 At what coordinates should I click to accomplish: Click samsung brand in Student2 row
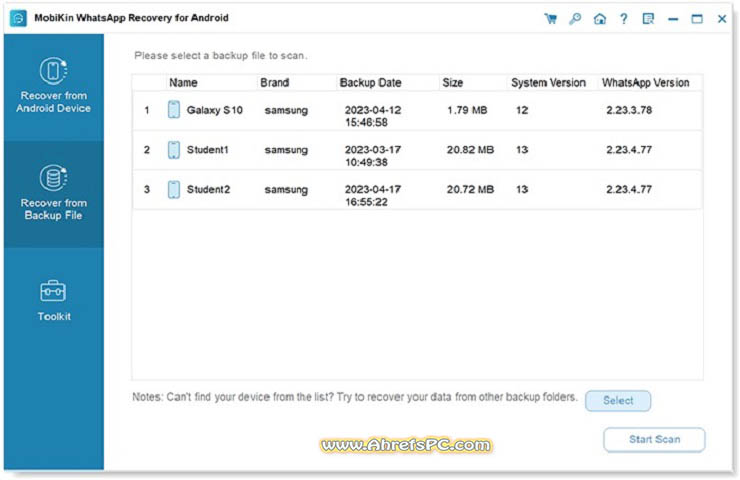(286, 190)
